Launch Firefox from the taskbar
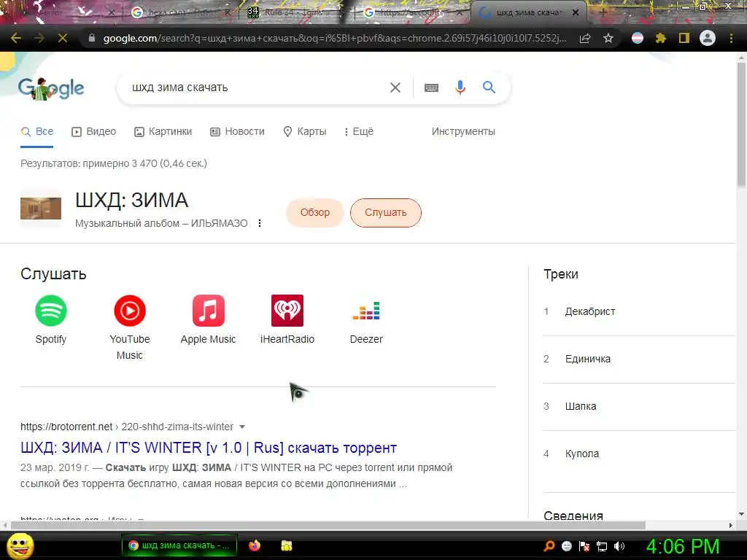Image resolution: width=747 pixels, height=560 pixels. tap(255, 545)
